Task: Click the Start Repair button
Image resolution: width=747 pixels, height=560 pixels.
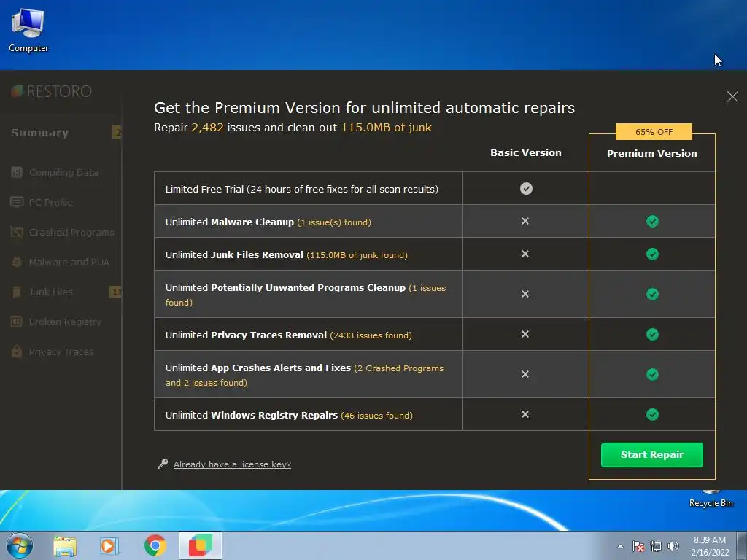Action: 651,455
